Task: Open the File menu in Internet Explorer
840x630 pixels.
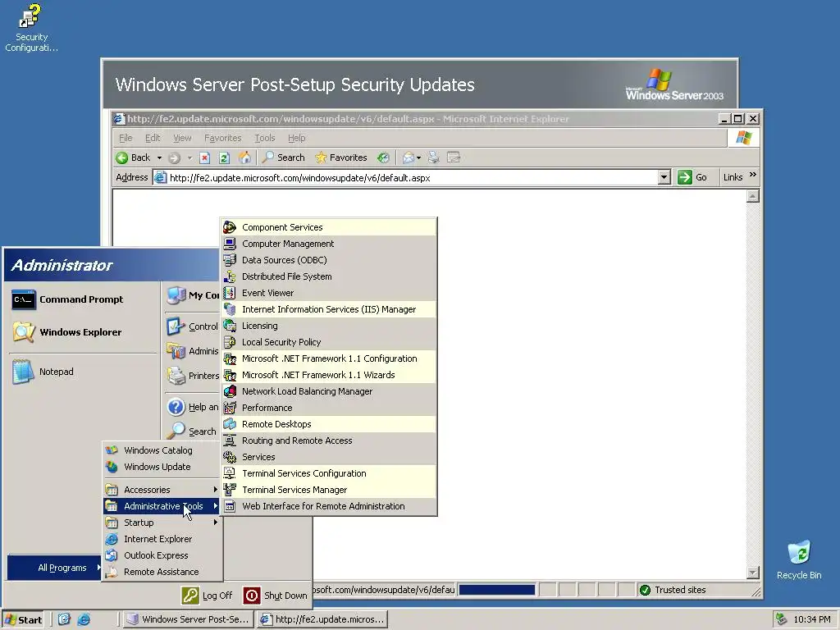Action: pyautogui.click(x=126, y=138)
